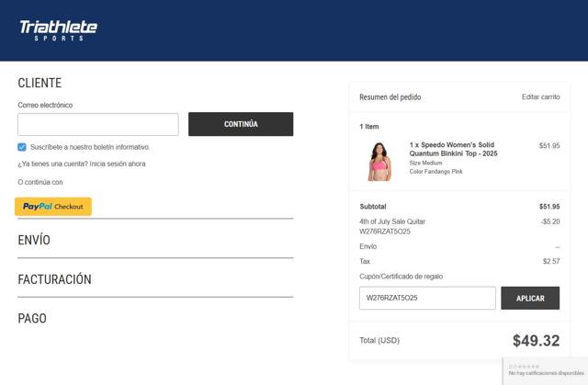Click the 'O continúa con' text
Screen dimensions: 588x385
(40, 182)
